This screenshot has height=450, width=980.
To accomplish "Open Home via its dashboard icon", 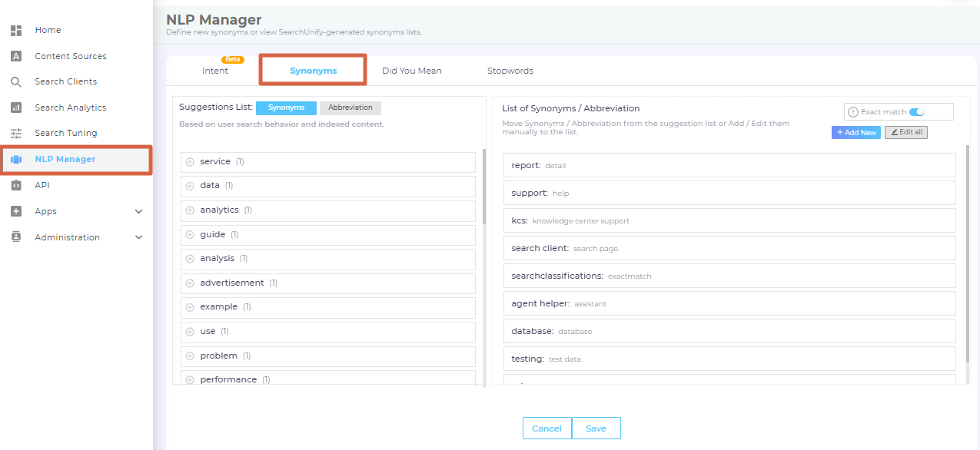I will point(16,31).
